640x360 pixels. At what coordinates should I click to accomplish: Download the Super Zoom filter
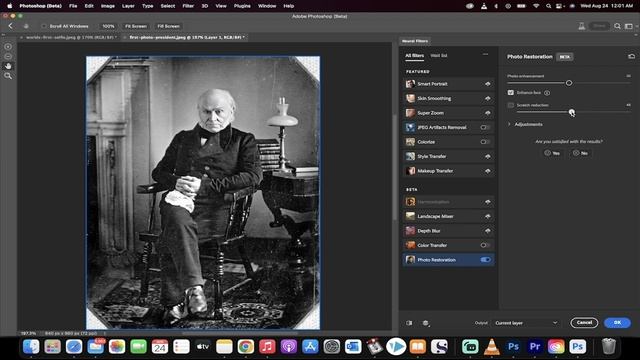(487, 113)
